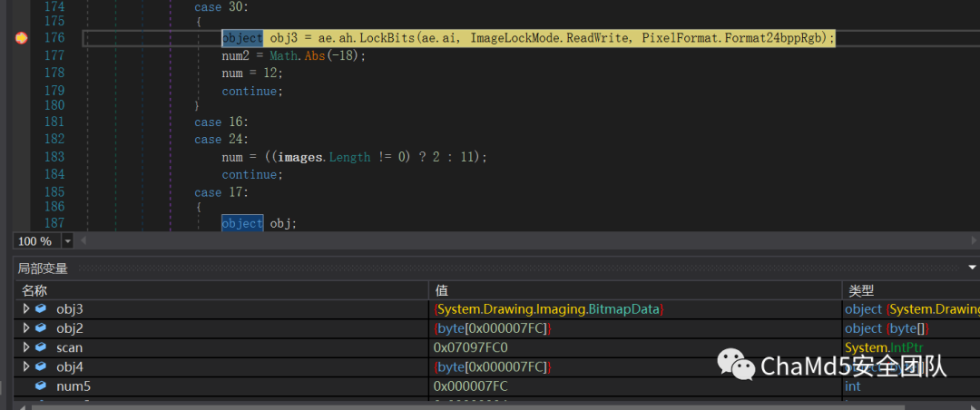Image resolution: width=980 pixels, height=410 pixels.
Task: Select obj4 value byte[0x000007FC] cell
Action: 493,366
